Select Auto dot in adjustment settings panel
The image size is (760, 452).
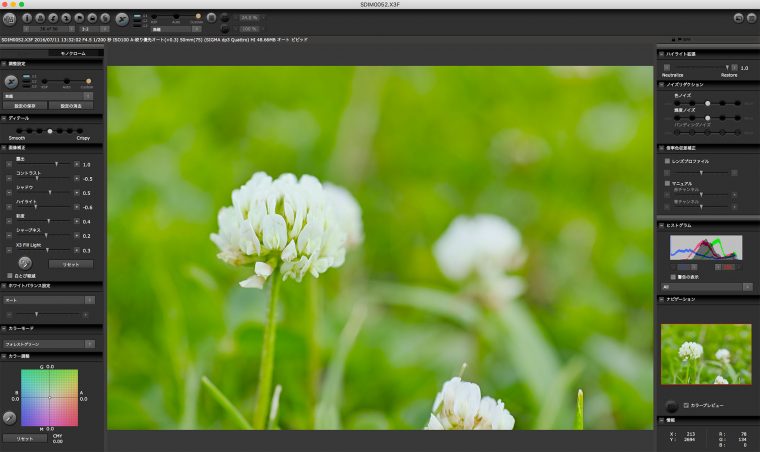(66, 81)
